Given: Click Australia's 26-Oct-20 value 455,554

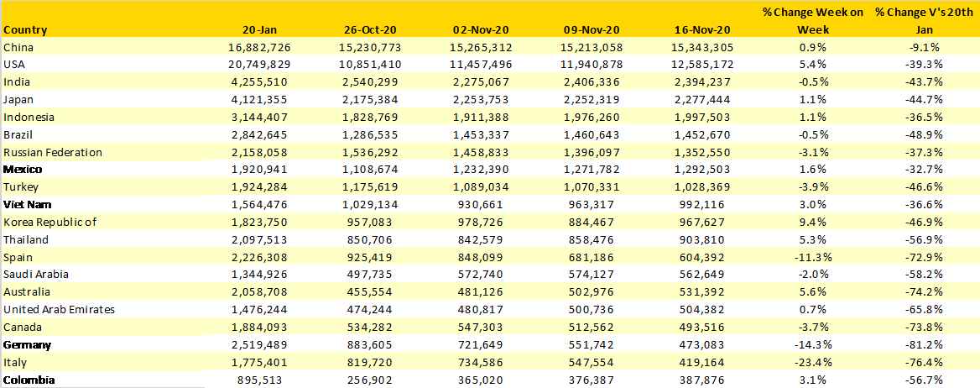Looking at the screenshot, I should 373,291.
